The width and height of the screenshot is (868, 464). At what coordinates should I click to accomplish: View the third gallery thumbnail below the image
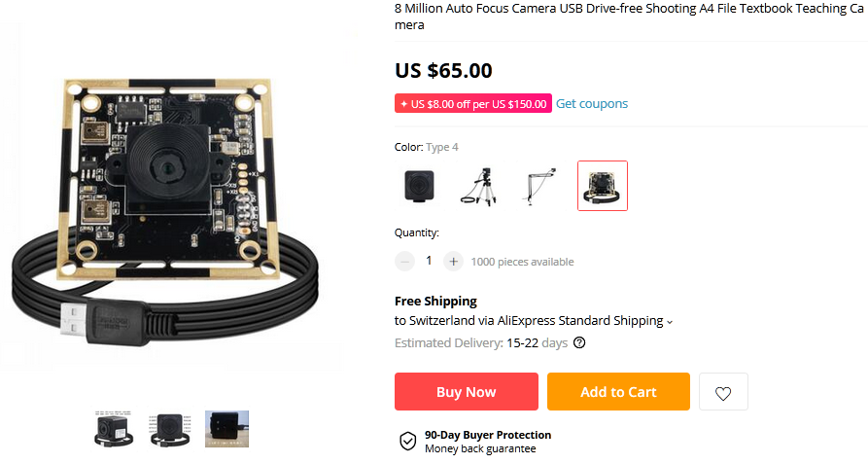point(226,429)
